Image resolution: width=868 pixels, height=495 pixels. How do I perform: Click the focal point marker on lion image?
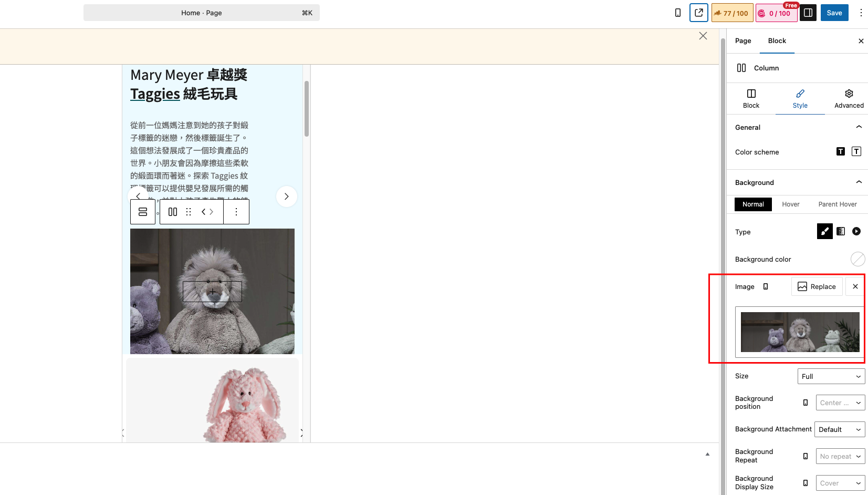212,292
